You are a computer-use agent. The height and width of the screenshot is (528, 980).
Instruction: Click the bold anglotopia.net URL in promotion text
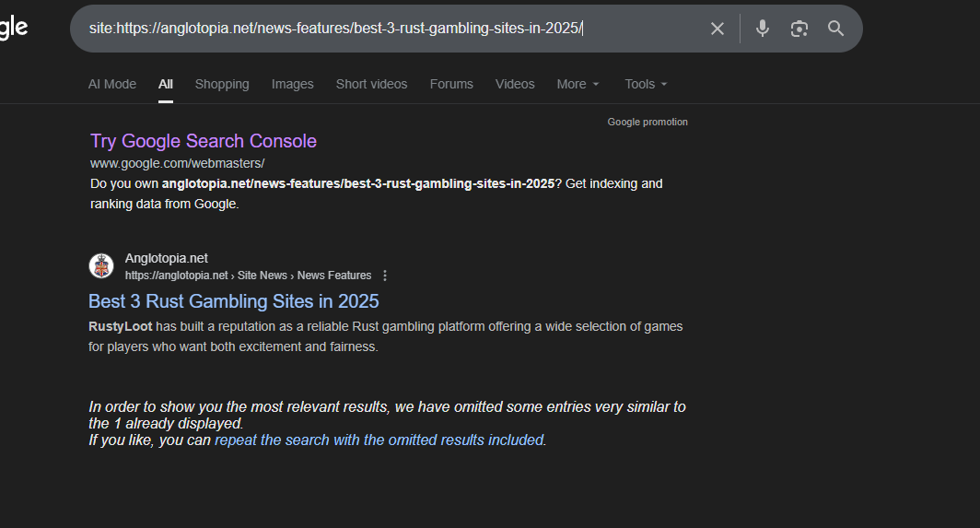point(358,184)
